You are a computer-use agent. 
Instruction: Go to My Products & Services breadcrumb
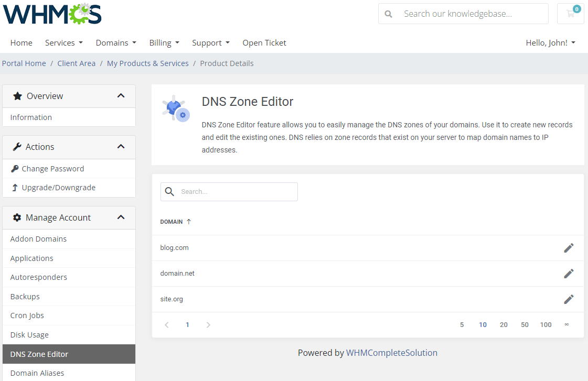point(148,63)
